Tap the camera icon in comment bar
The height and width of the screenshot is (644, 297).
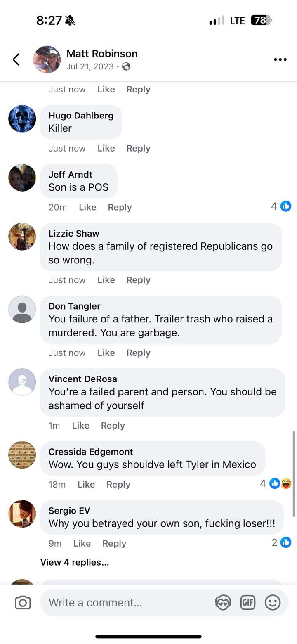tap(23, 603)
